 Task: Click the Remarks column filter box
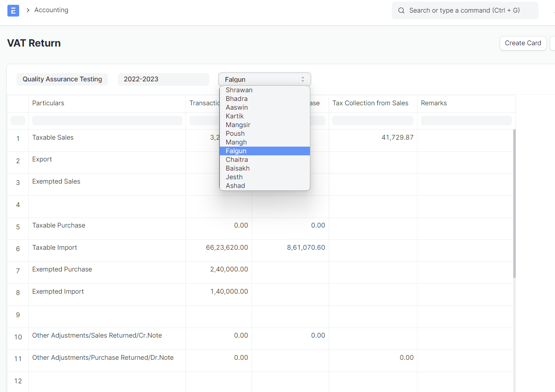coord(466,121)
